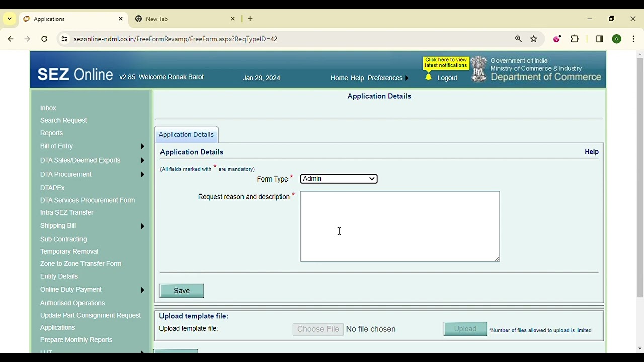644x362 pixels.
Task: Click the zoom magnifier icon in address bar
Action: (x=518, y=39)
